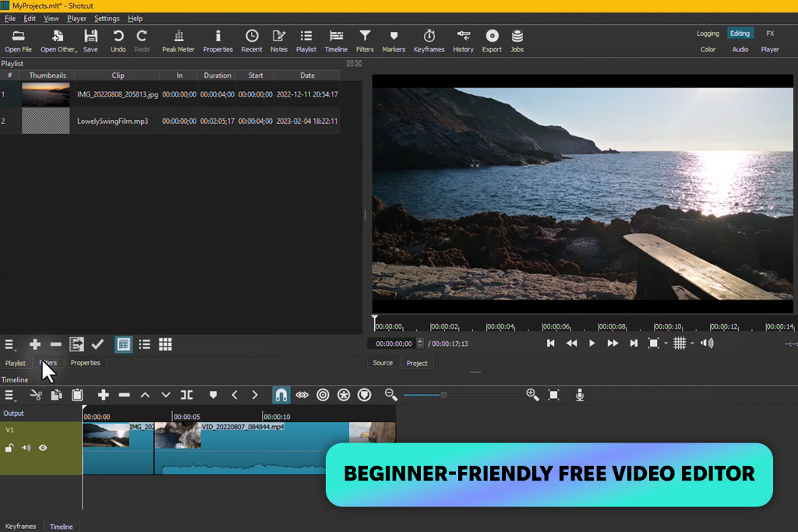Record audio with microphone icon
Screen dimensions: 798x532
[x=580, y=395]
